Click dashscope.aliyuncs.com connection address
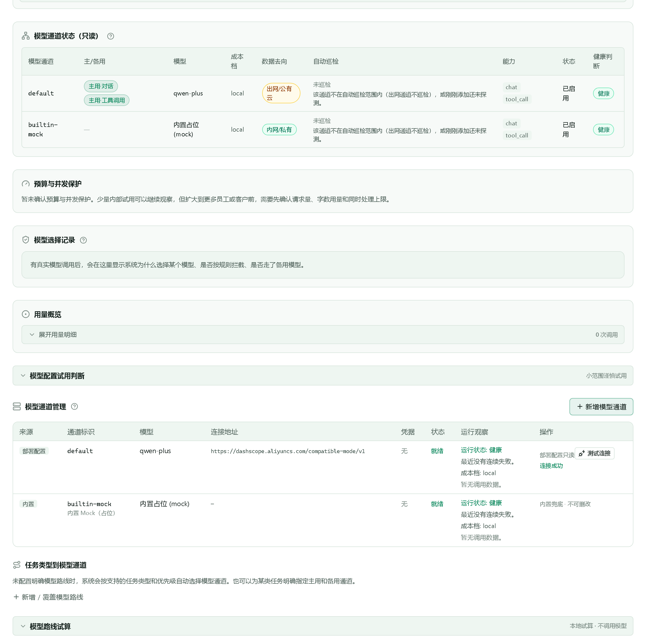646x644 pixels. pyautogui.click(x=288, y=451)
